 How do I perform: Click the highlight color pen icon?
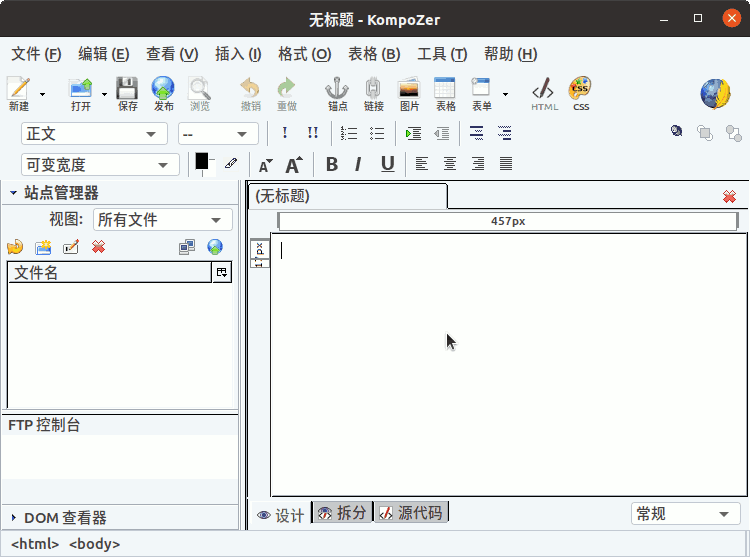[x=231, y=164]
